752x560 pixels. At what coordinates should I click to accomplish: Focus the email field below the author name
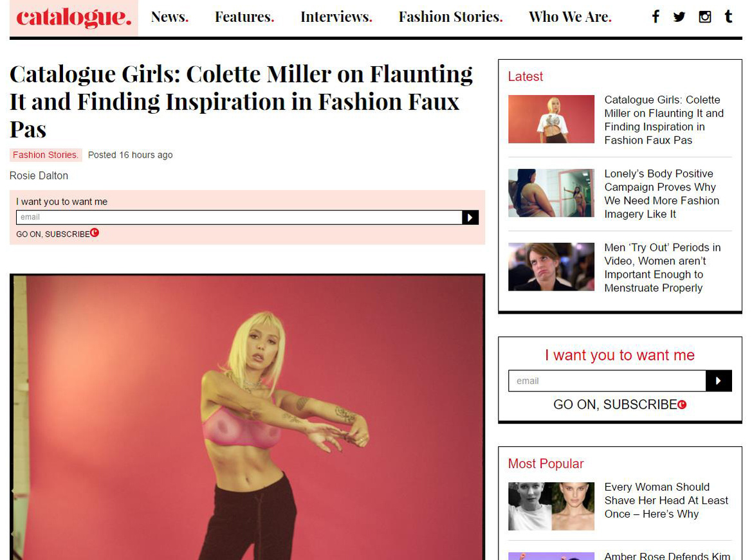239,217
